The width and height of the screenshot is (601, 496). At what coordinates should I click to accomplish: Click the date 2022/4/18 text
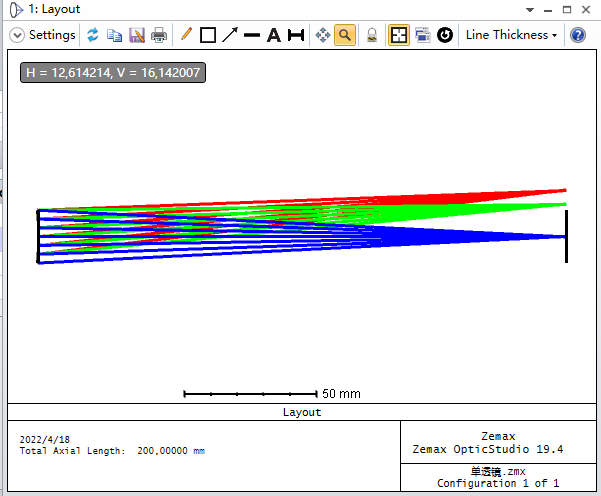pos(44,439)
